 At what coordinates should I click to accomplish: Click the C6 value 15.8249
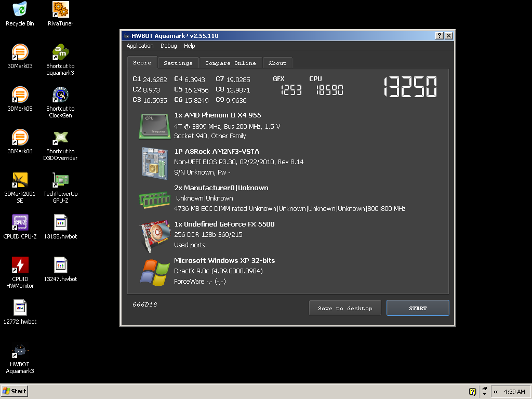pos(196,100)
